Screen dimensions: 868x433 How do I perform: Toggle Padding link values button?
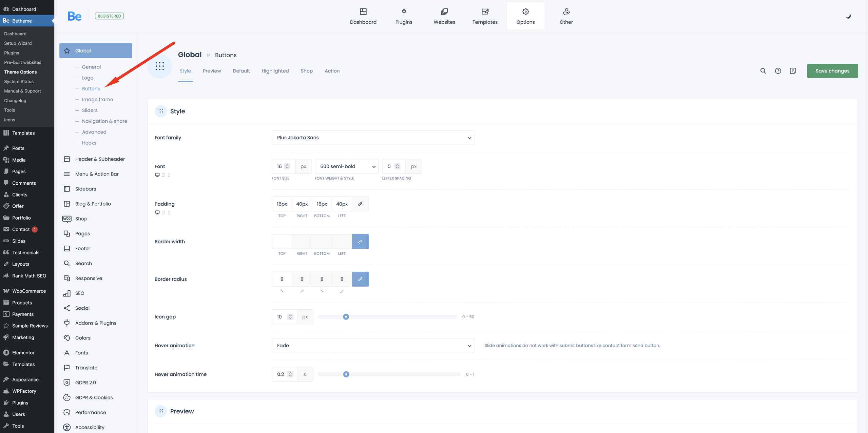point(360,204)
